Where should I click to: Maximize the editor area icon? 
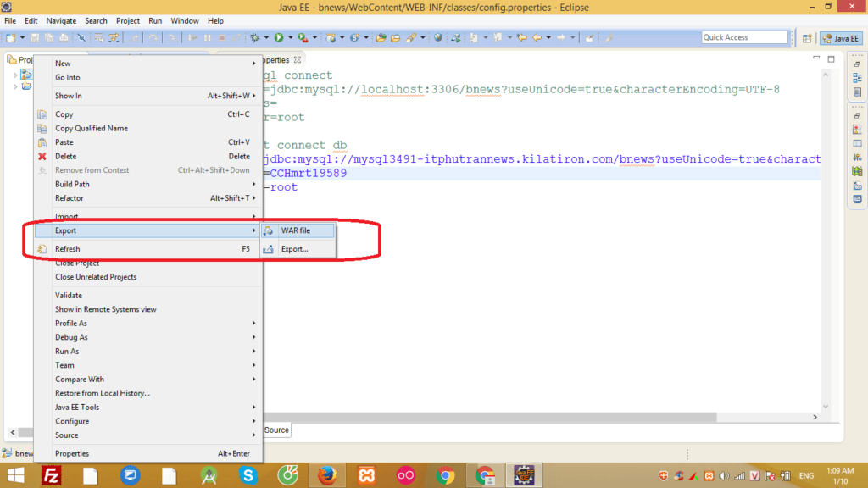[831, 58]
